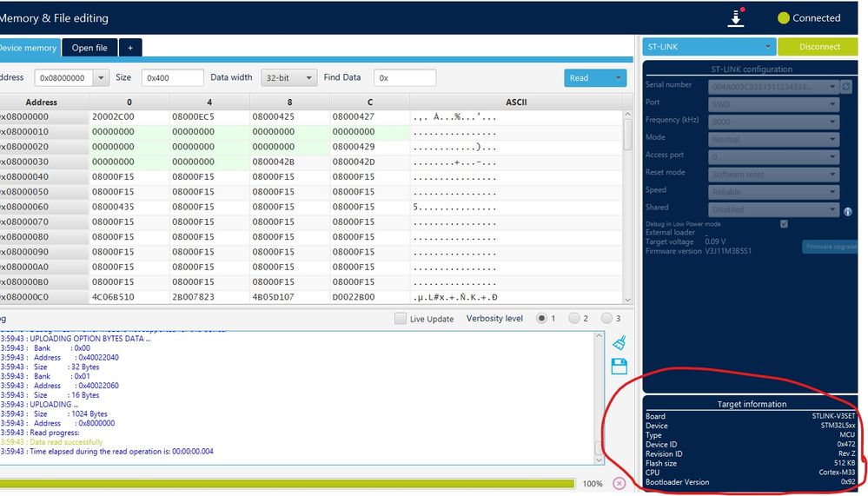Click the Flash size 512 KB value
The width and height of the screenshot is (868, 496).
pos(845,463)
